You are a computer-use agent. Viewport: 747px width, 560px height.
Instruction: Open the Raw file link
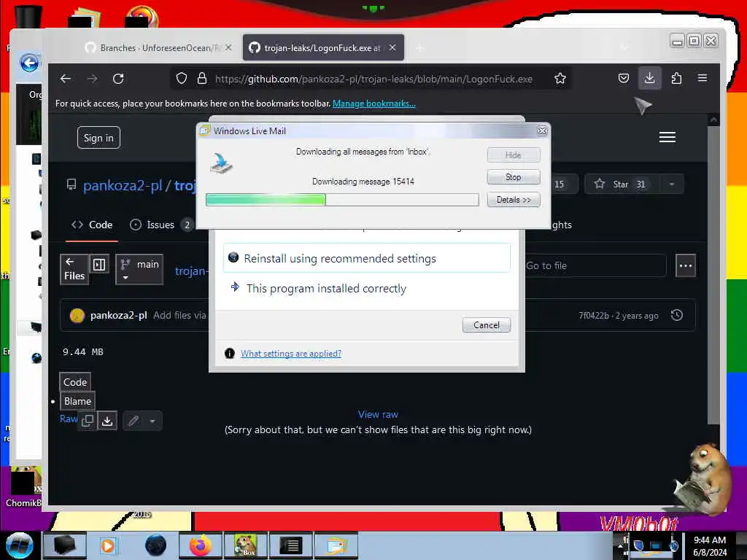(x=69, y=419)
